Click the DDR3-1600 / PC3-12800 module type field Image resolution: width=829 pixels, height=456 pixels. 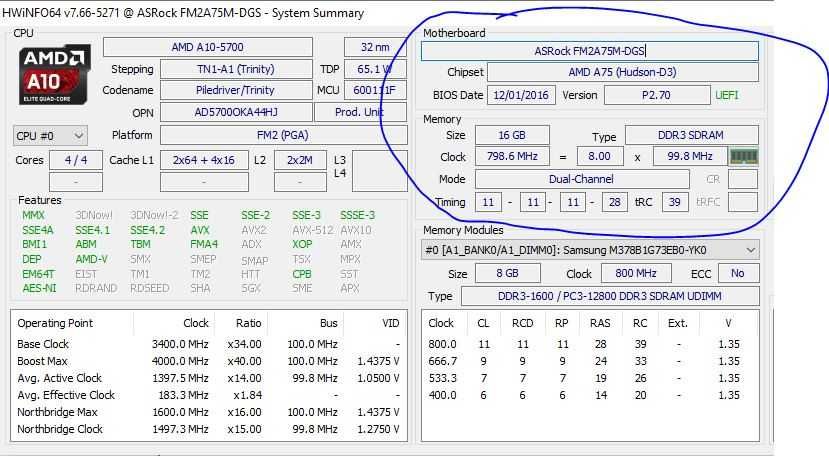point(610,296)
